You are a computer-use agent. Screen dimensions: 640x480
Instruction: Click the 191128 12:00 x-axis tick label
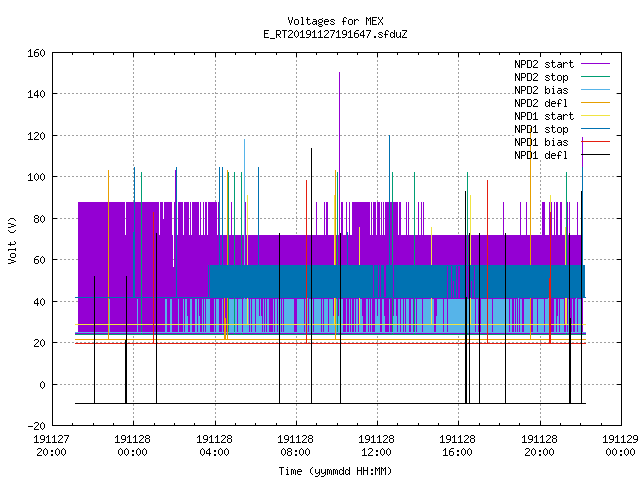376,446
